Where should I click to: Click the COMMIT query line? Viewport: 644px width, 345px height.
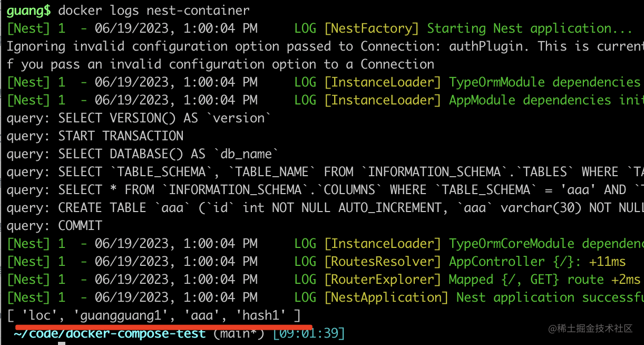(54, 225)
